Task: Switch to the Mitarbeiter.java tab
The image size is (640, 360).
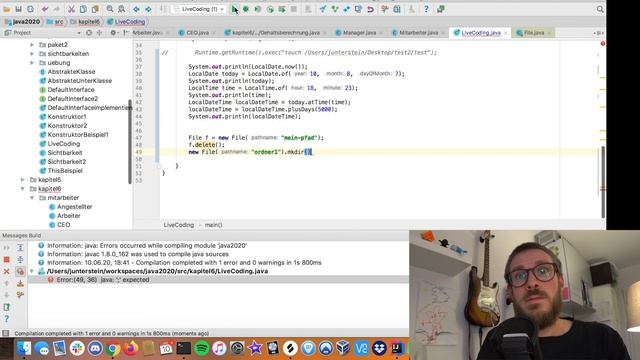Action: point(418,33)
